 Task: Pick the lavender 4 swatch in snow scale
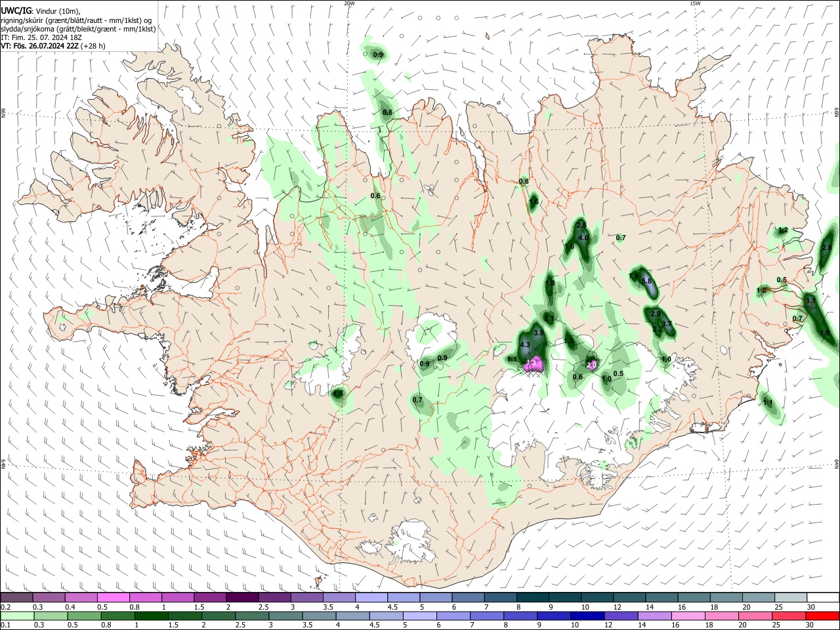tap(371, 598)
